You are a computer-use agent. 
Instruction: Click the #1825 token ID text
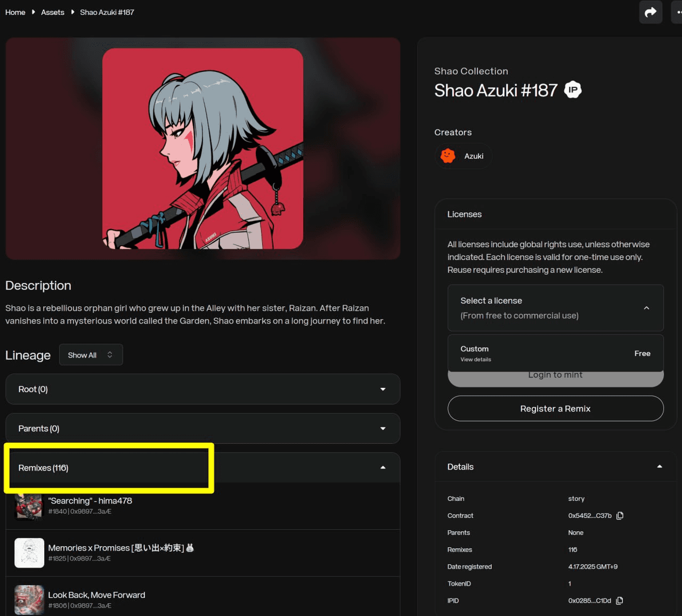click(x=58, y=558)
